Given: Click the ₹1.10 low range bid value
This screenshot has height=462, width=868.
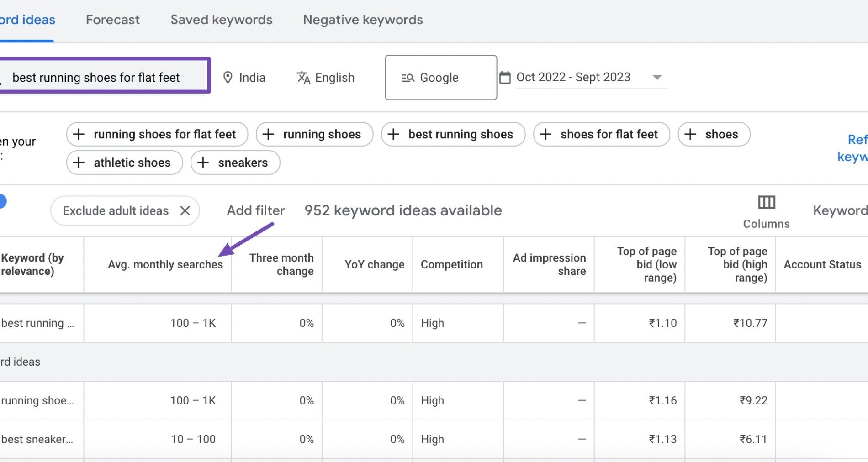Looking at the screenshot, I should point(663,323).
